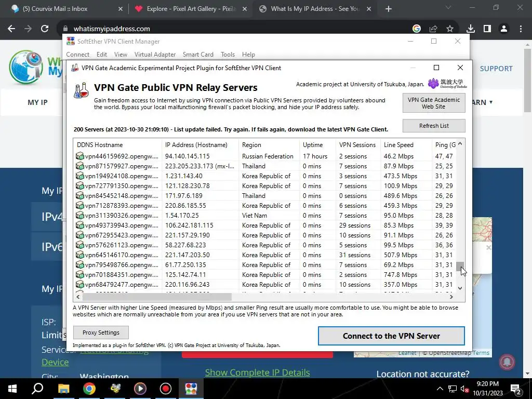Image resolution: width=532 pixels, height=399 pixels.
Task: Click the red notification bell icon
Action: tap(507, 362)
